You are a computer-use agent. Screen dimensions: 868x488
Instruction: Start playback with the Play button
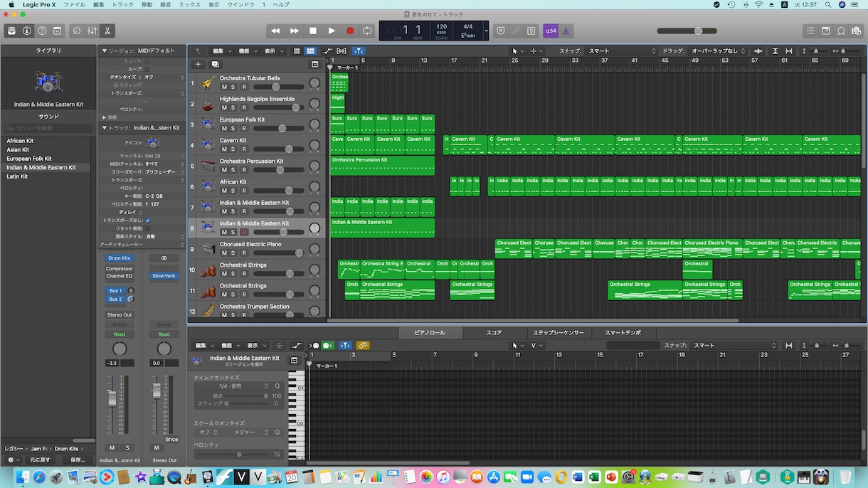click(332, 31)
